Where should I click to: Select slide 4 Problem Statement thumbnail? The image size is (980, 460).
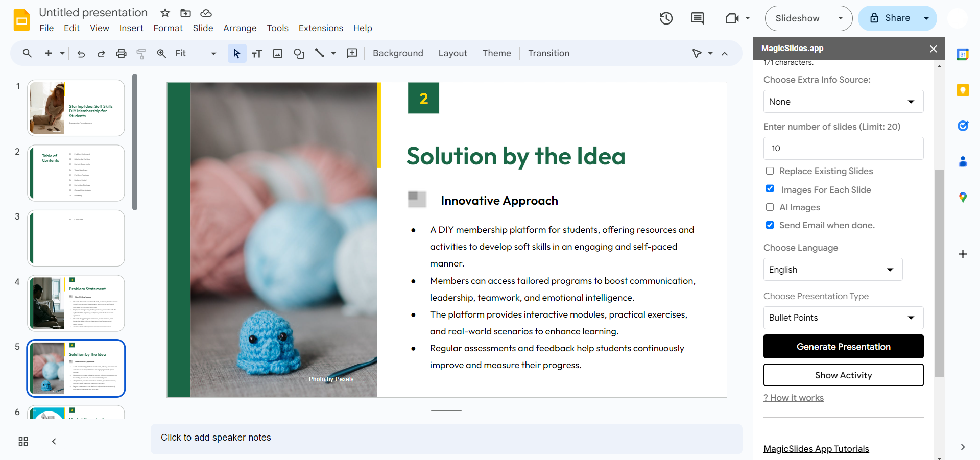[x=76, y=303]
